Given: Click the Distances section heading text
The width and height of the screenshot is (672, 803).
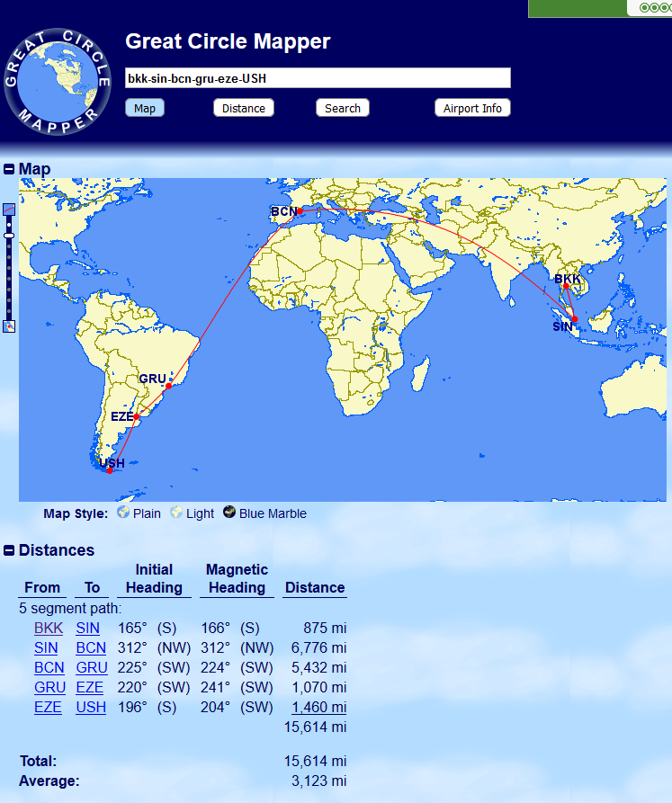Looking at the screenshot, I should [57, 550].
